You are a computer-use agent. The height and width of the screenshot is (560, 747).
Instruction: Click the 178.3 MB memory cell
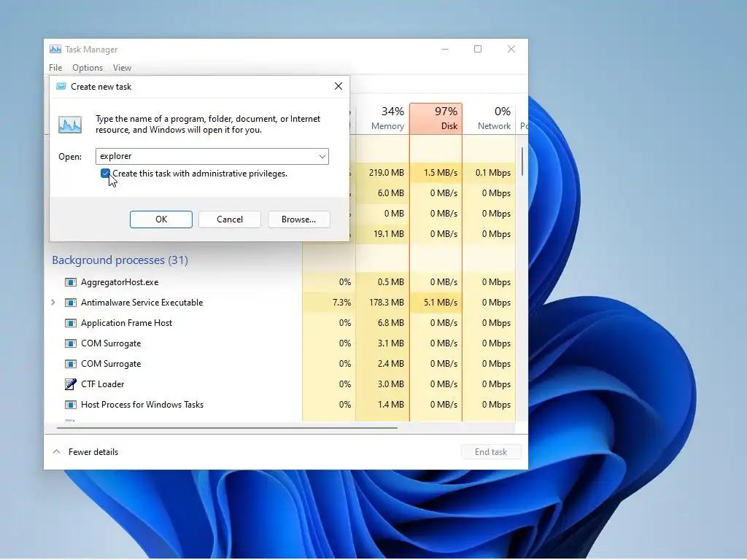(x=382, y=303)
